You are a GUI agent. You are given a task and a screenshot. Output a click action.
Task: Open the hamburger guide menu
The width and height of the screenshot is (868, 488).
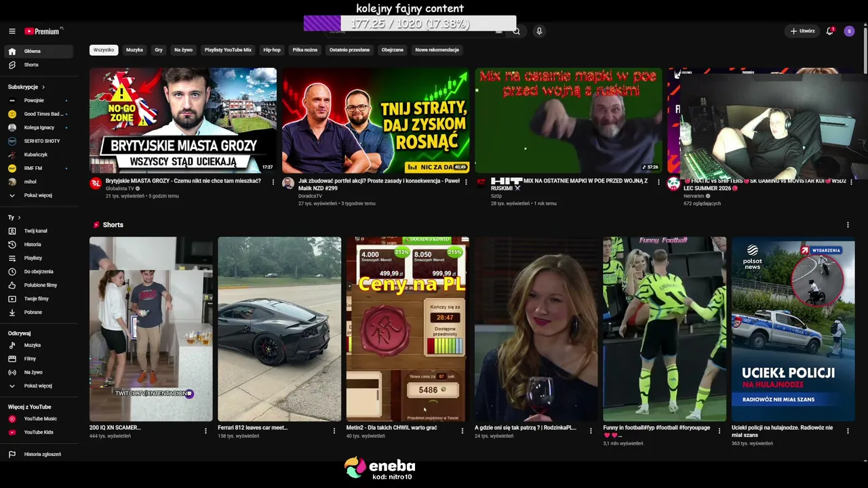(x=12, y=31)
